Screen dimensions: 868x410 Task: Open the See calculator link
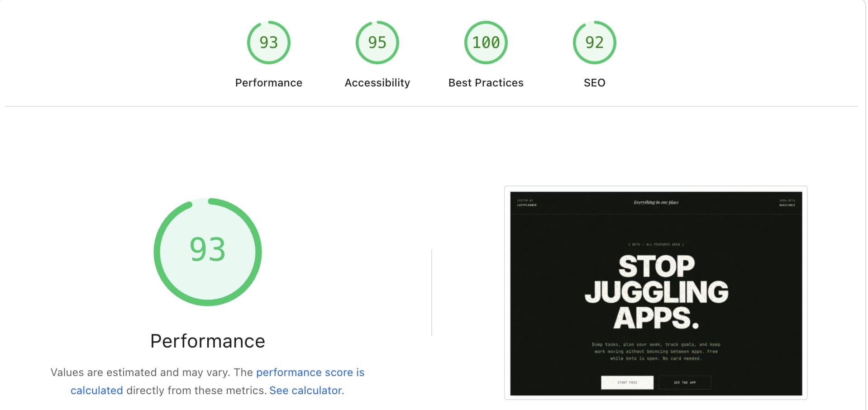click(305, 390)
